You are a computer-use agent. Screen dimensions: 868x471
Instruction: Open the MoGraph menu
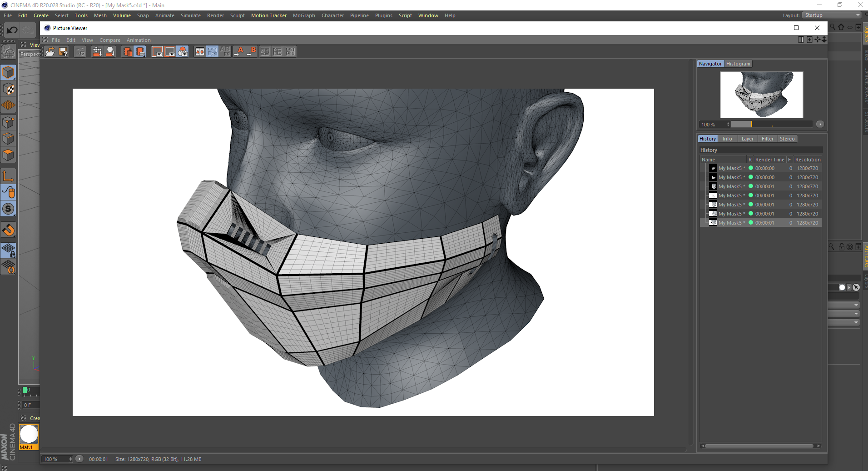[304, 15]
